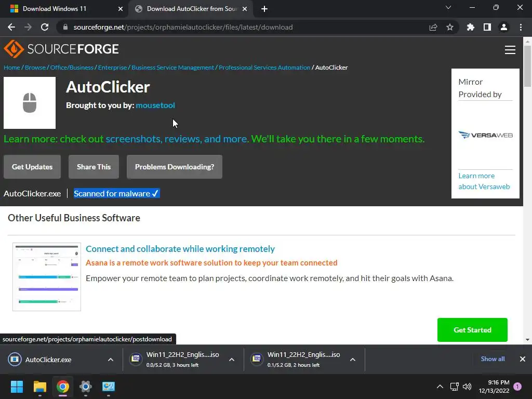The image size is (532, 399).
Task: Open network status tray icon
Action: (x=454, y=387)
